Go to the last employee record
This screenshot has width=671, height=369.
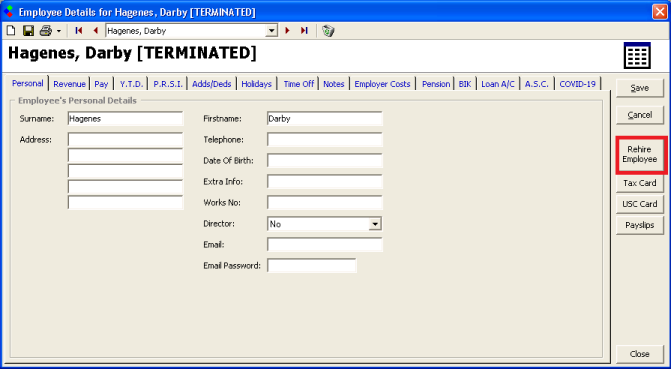[x=304, y=31]
